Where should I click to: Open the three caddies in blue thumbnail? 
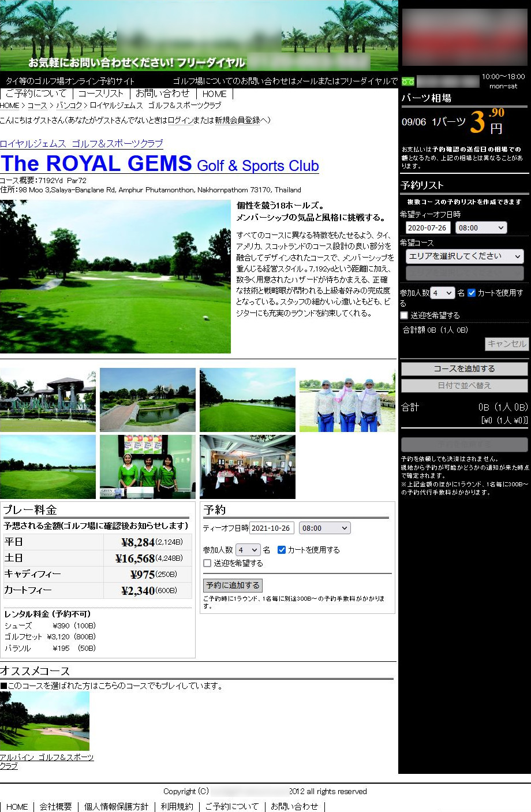tap(347, 400)
